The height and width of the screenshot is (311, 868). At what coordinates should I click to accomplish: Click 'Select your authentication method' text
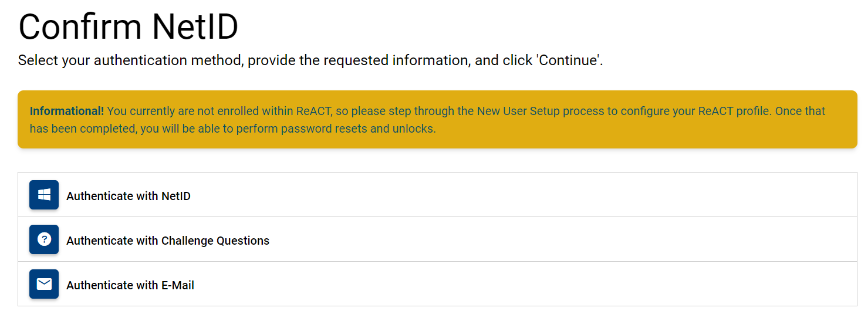(x=129, y=60)
